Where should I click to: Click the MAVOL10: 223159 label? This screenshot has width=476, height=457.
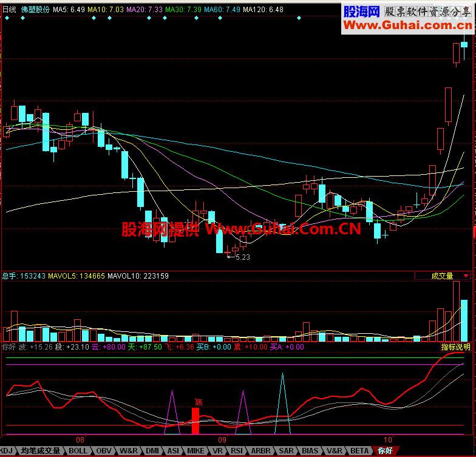138,276
